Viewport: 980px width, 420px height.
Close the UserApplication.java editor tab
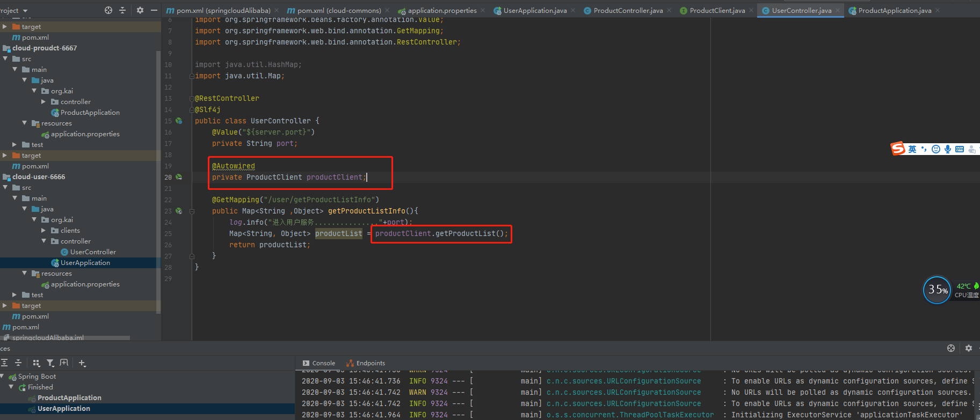[x=573, y=10]
